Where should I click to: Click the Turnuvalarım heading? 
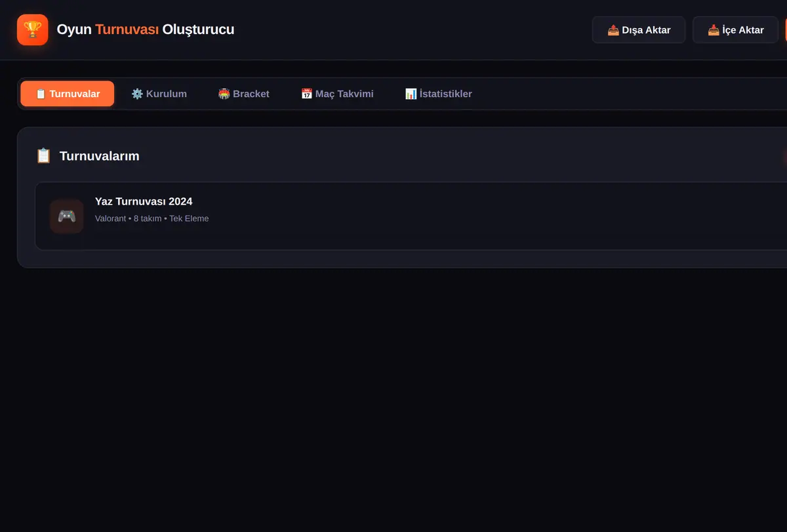99,156
